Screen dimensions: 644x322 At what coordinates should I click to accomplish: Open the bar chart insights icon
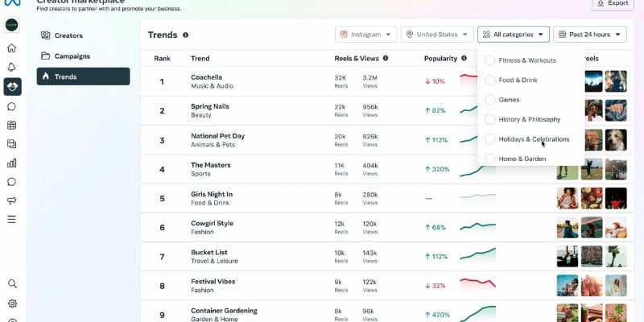pyautogui.click(x=12, y=163)
